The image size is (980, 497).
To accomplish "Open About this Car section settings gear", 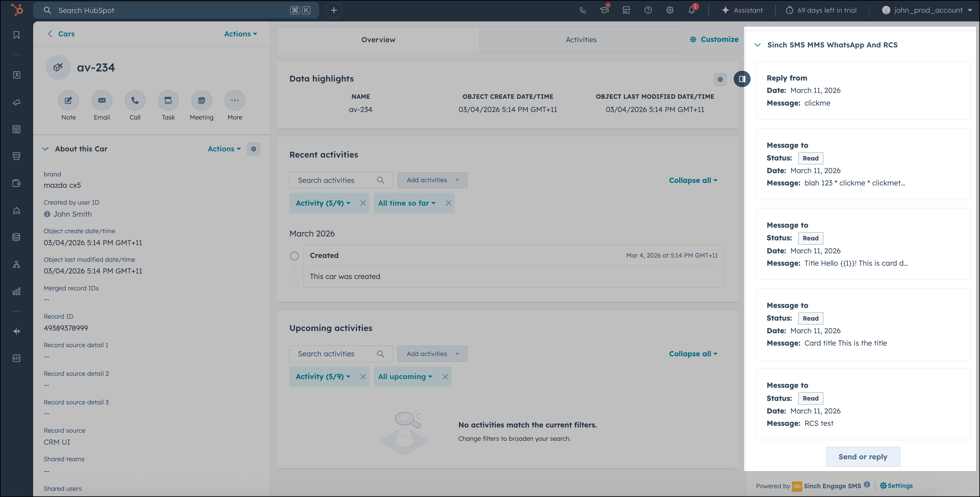I will tap(254, 149).
